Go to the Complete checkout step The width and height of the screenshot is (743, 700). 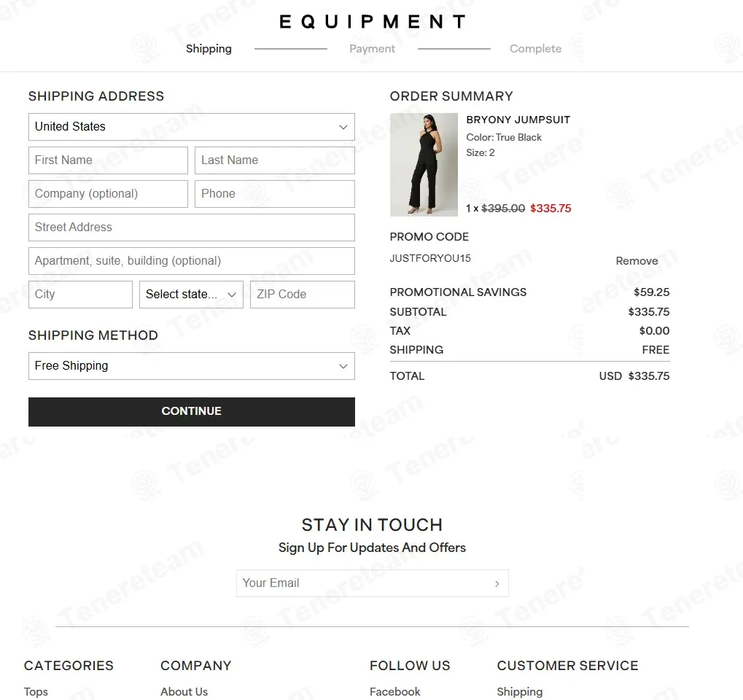tap(535, 49)
